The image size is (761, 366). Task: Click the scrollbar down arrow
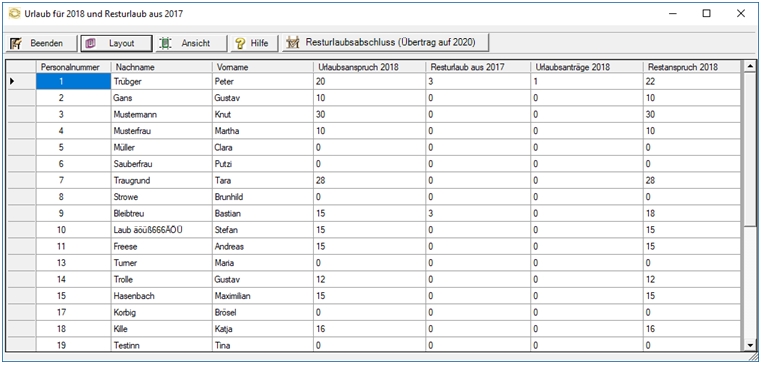point(750,345)
